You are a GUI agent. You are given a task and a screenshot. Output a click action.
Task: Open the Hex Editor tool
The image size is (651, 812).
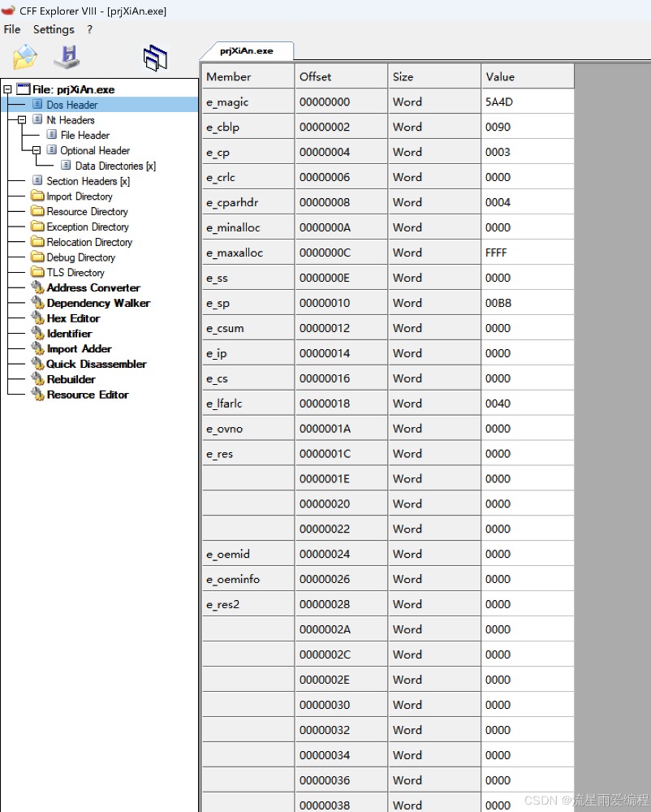point(72,318)
